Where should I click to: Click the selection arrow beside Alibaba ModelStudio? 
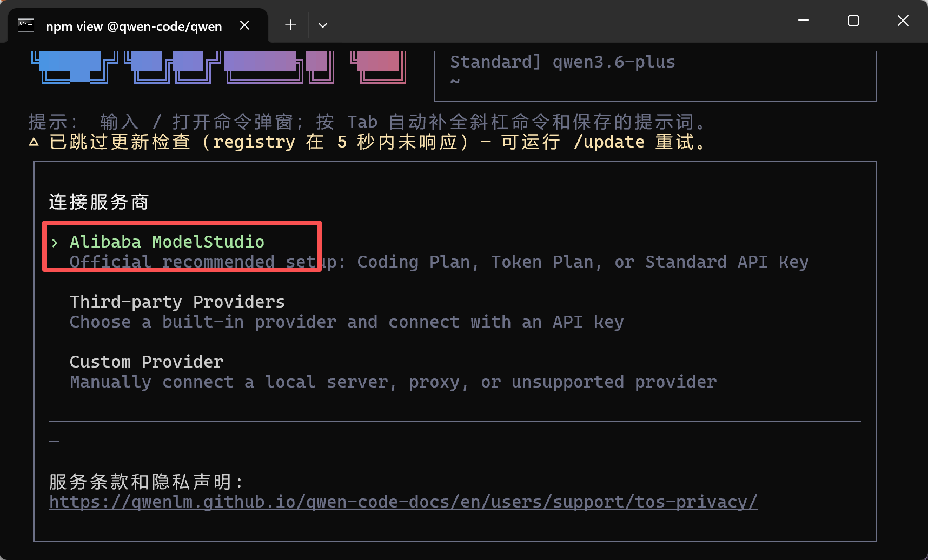pos(55,243)
